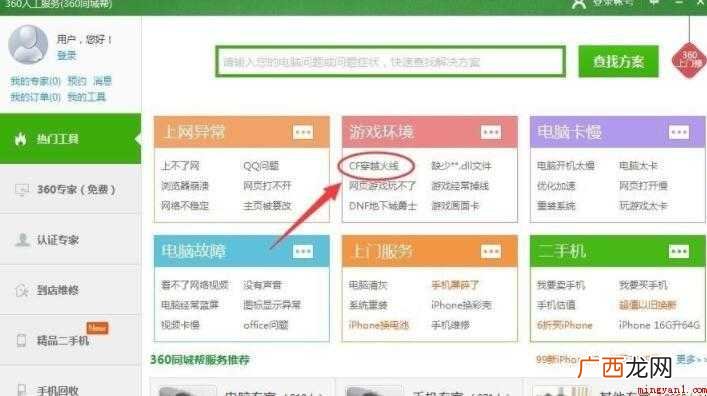Image resolution: width=707 pixels, height=396 pixels.
Task: Select 认证专家 sidebar tab
Action: (70, 240)
